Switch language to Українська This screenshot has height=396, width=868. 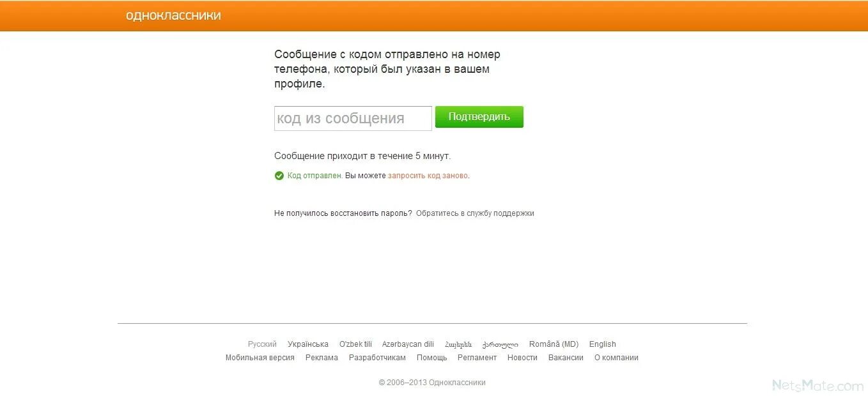(308, 344)
